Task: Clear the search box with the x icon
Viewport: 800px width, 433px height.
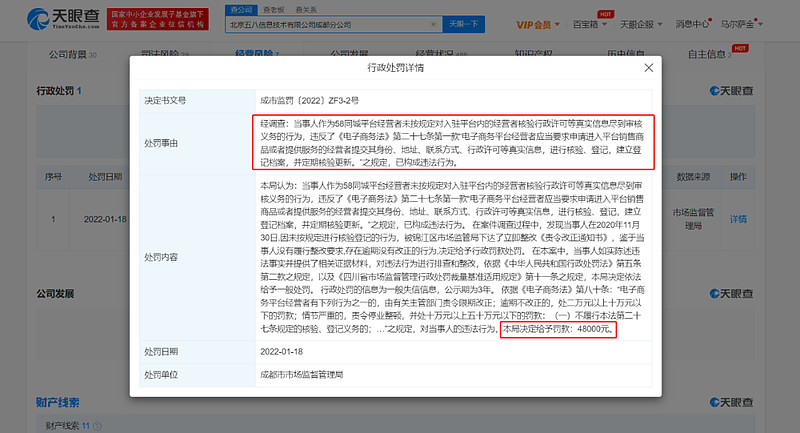Action: (x=434, y=24)
